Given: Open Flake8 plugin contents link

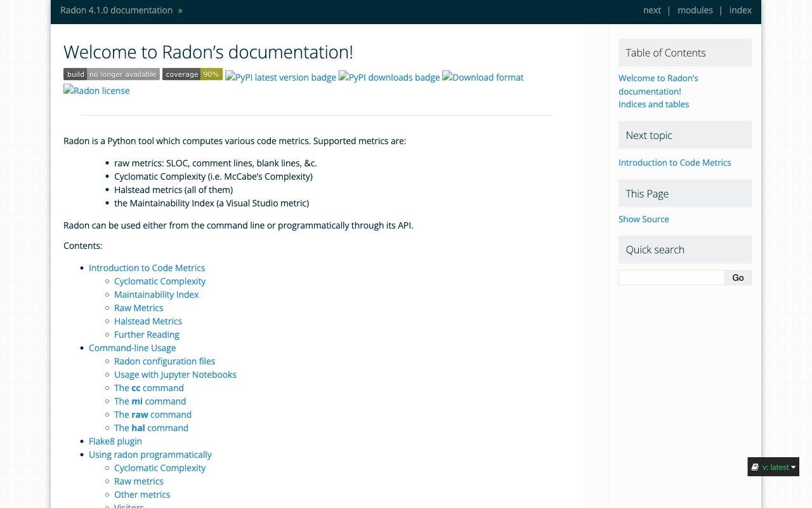Looking at the screenshot, I should (115, 441).
